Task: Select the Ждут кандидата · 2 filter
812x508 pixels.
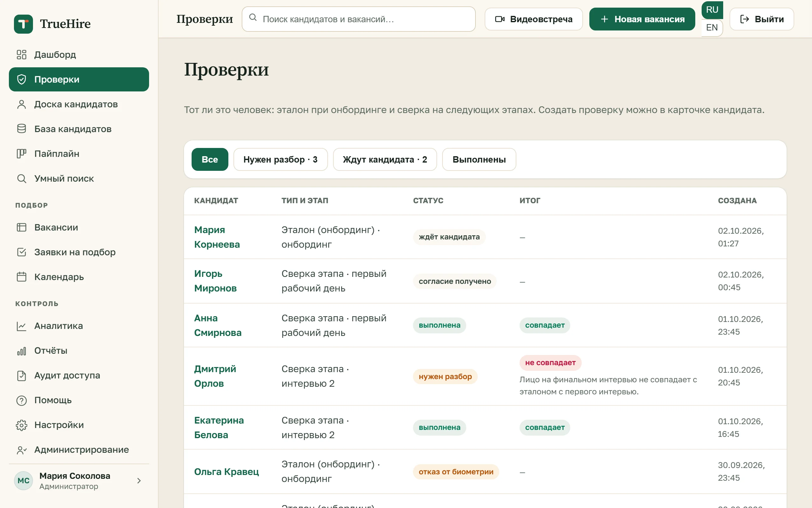Action: (x=385, y=159)
